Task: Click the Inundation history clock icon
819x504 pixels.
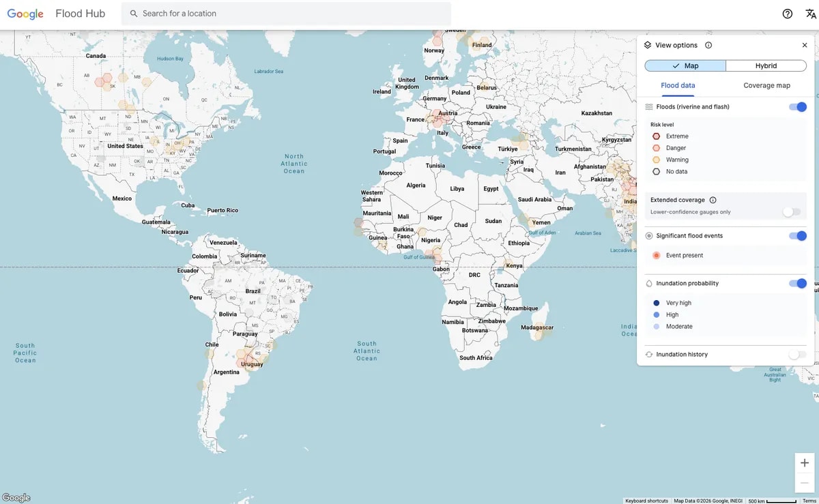Action: [x=649, y=355]
